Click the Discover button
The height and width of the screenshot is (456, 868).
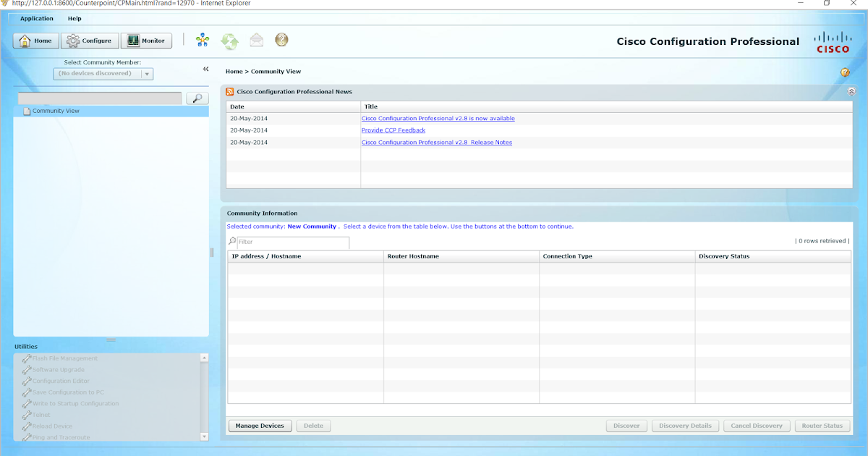tap(626, 426)
